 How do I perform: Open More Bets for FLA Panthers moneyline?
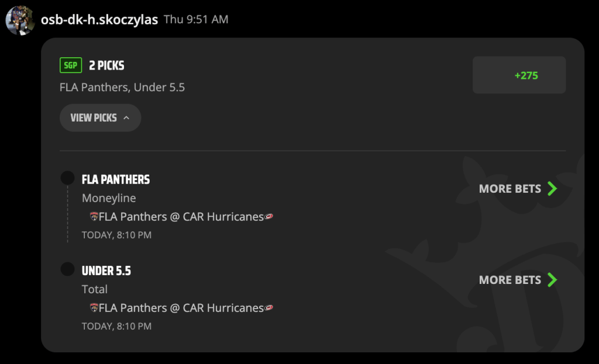coord(518,189)
